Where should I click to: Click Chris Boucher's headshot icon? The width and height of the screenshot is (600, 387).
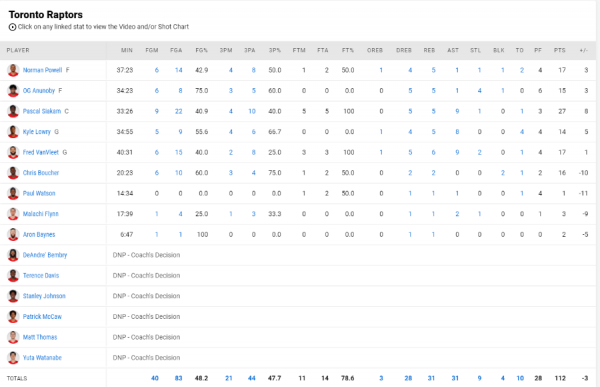pos(13,173)
